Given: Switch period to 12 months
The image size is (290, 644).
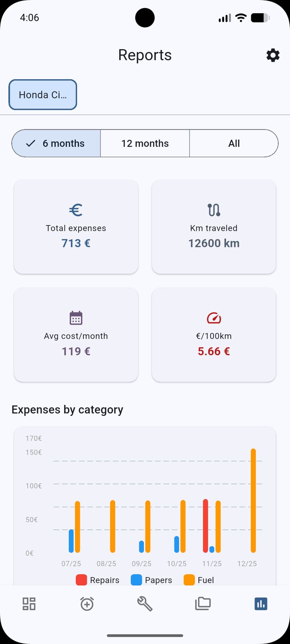Looking at the screenshot, I should tap(145, 143).
